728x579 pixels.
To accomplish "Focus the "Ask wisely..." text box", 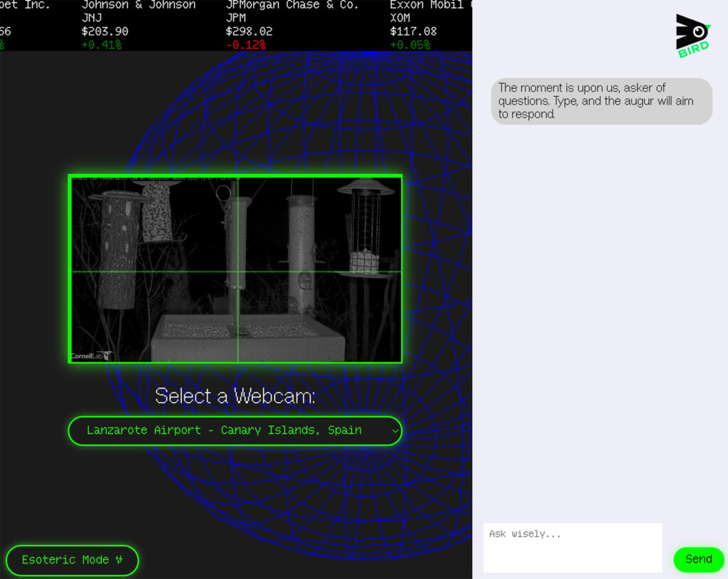I will pyautogui.click(x=572, y=547).
